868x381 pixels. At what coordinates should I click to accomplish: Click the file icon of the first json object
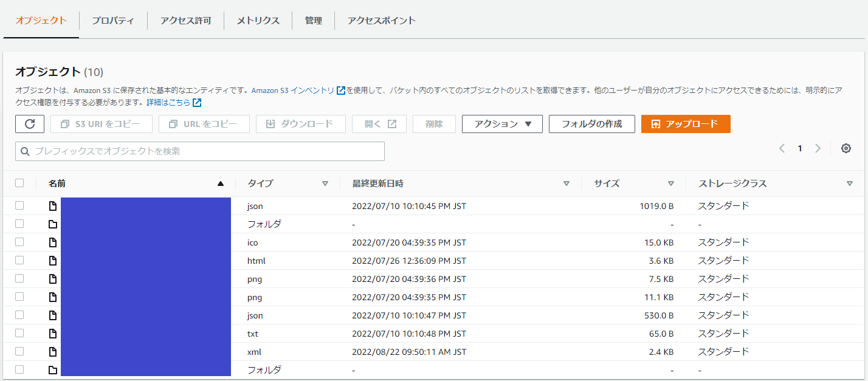52,205
